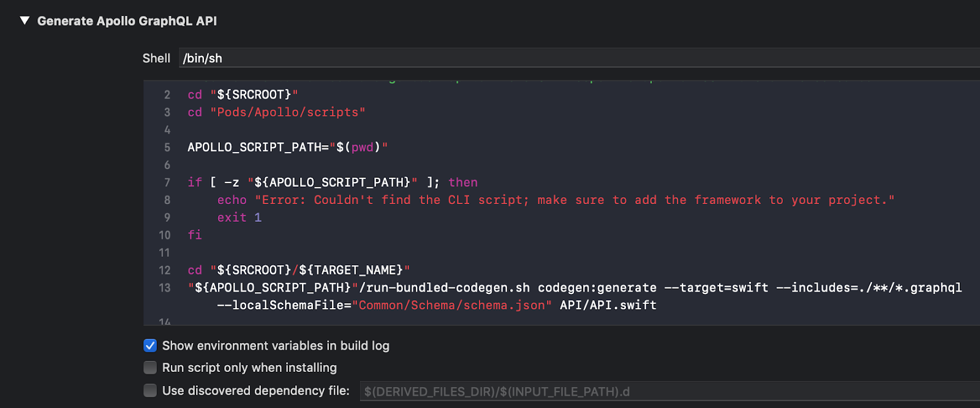Click the Generate Apollo GraphQL API title
This screenshot has height=408, width=980.
pyautogui.click(x=127, y=21)
